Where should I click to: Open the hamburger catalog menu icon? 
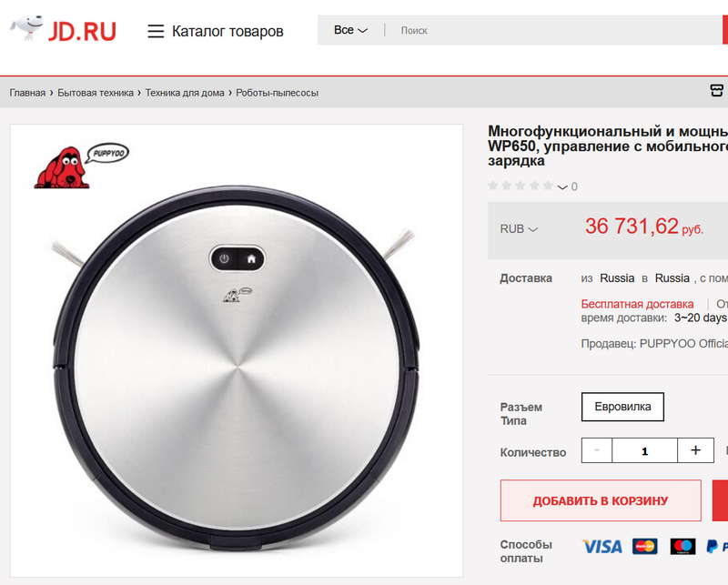tap(156, 31)
